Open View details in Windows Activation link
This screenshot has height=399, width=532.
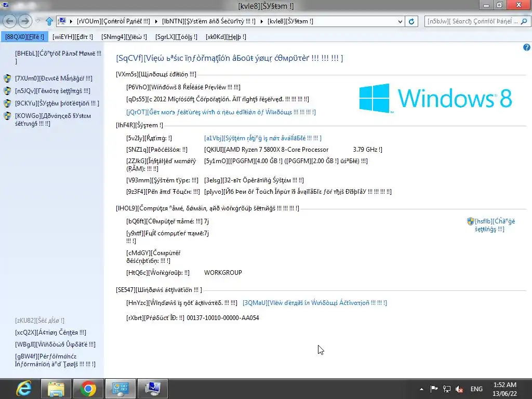[314, 303]
